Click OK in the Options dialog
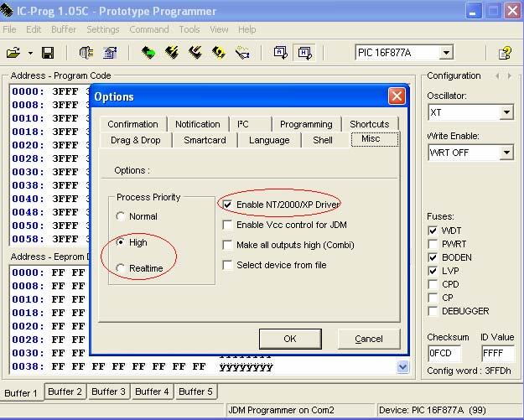 tap(290, 339)
